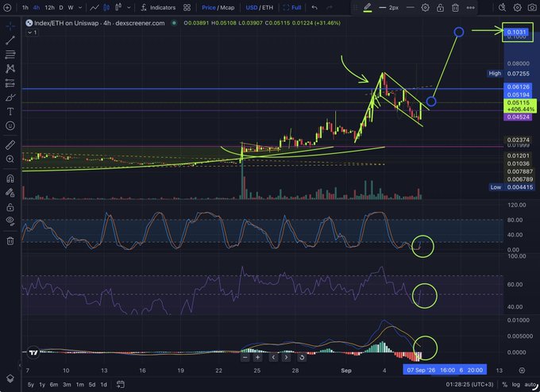This screenshot has height=392, width=540.
Task: Toggle lock all drawings in sidebar
Action: click(x=10, y=207)
